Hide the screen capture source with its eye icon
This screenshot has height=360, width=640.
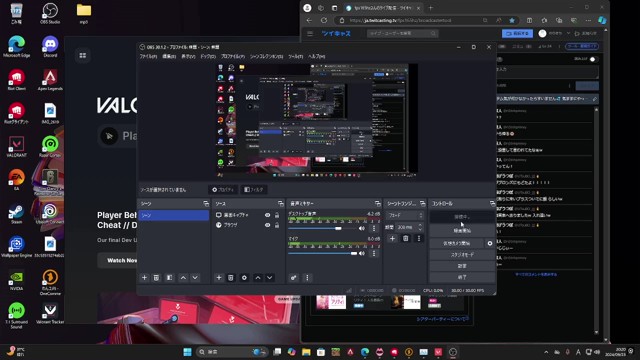267,215
